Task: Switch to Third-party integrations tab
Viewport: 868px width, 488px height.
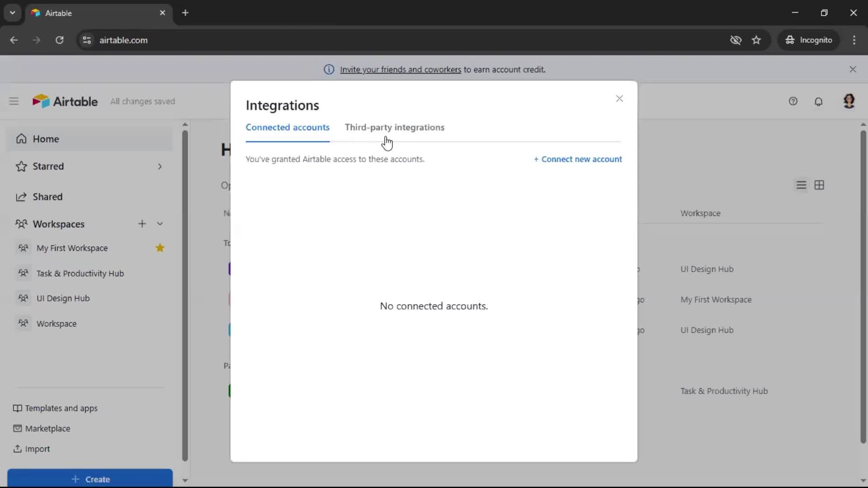Action: click(x=395, y=127)
